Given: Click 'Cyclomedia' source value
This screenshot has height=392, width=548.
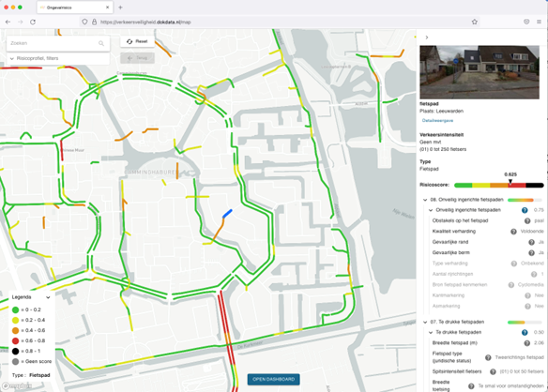Looking at the screenshot, I should point(530,285).
